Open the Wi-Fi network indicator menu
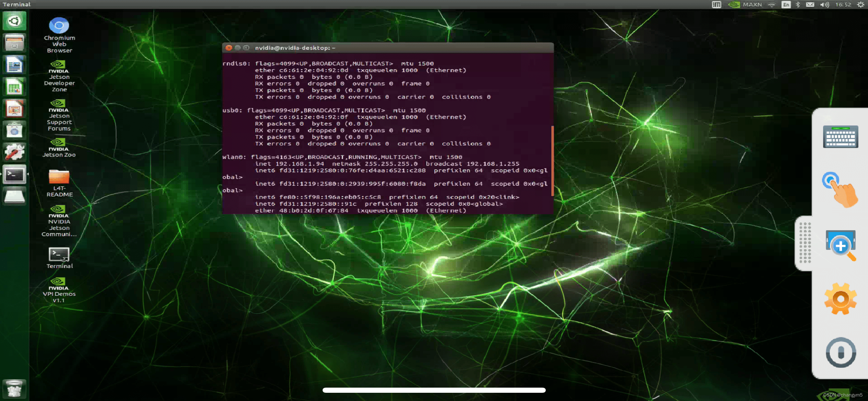 click(x=771, y=4)
